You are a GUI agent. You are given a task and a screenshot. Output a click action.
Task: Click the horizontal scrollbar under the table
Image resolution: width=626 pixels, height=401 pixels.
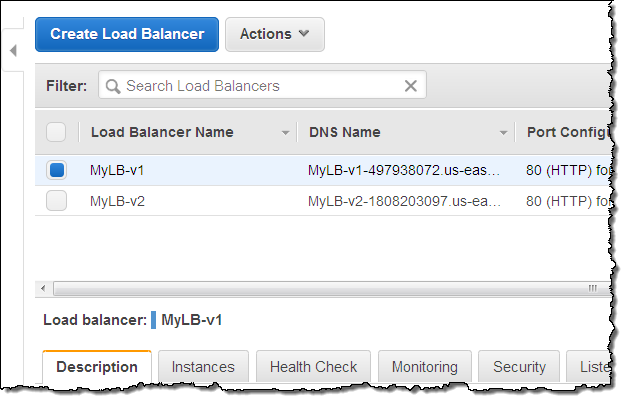(320, 289)
